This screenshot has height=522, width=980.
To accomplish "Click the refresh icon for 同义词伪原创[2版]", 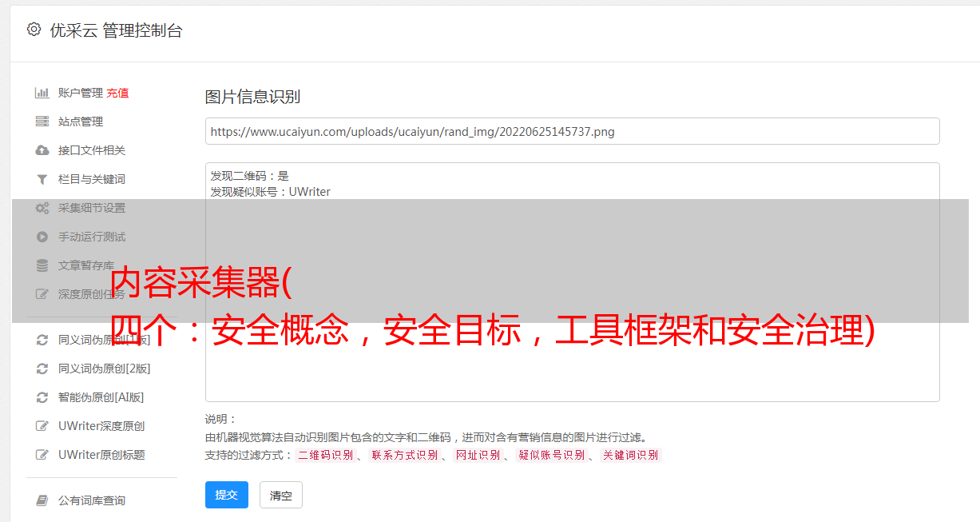I will (42, 369).
